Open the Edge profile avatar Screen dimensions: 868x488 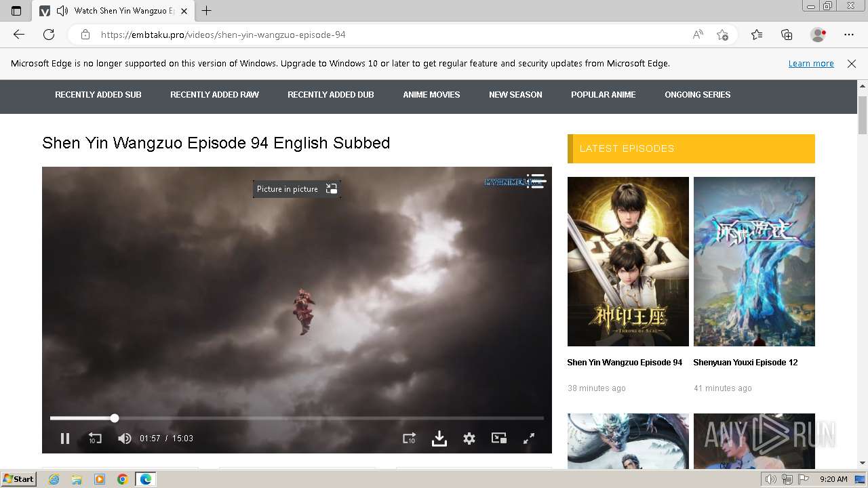pyautogui.click(x=818, y=35)
